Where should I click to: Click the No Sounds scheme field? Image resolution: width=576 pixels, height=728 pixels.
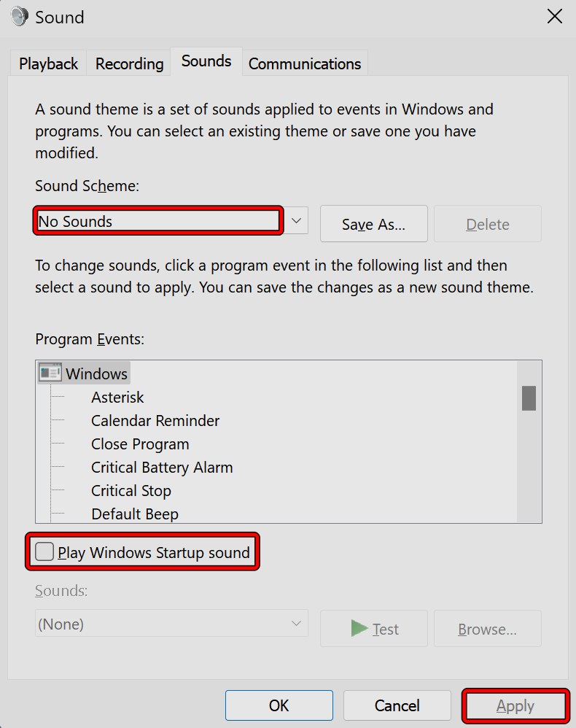[x=157, y=221]
